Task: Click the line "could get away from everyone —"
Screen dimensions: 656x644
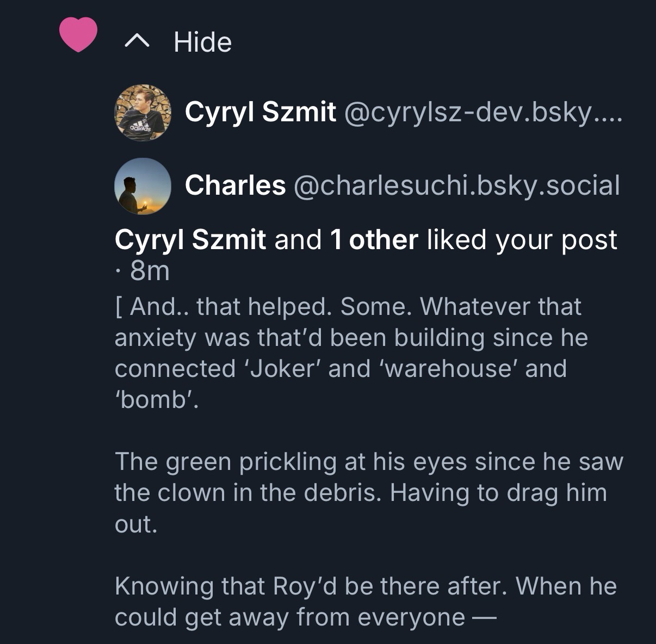Action: tap(306, 617)
